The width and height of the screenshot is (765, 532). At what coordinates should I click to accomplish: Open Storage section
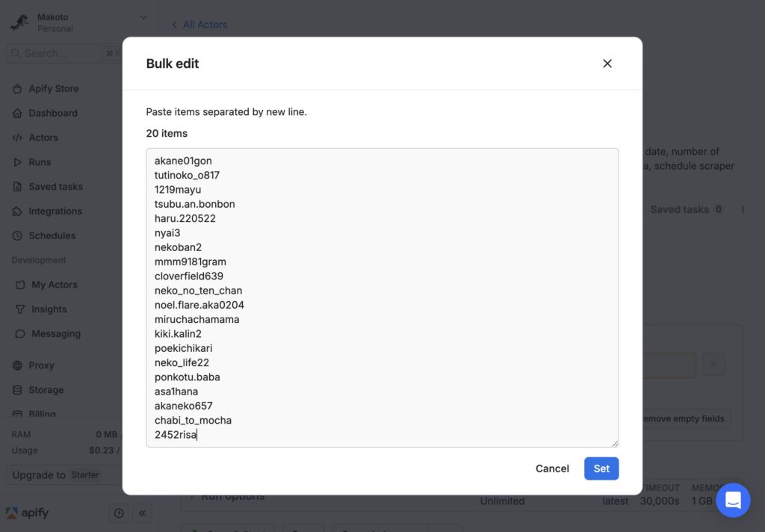point(46,389)
